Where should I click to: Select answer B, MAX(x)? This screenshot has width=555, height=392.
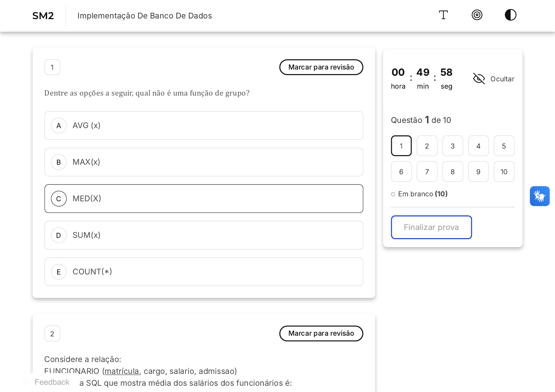point(204,162)
